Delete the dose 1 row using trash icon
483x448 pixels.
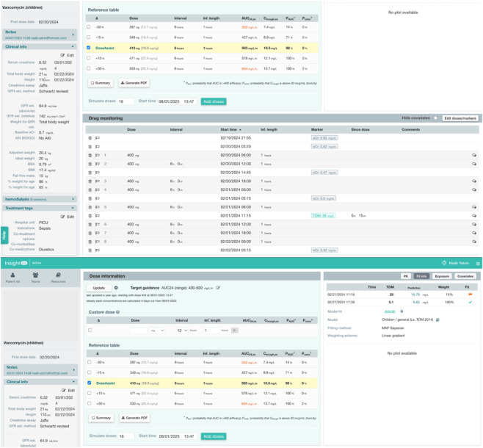pos(90,155)
